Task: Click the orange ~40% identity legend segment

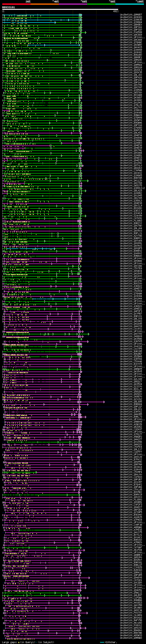Action: pyautogui.click(x=45, y=4)
